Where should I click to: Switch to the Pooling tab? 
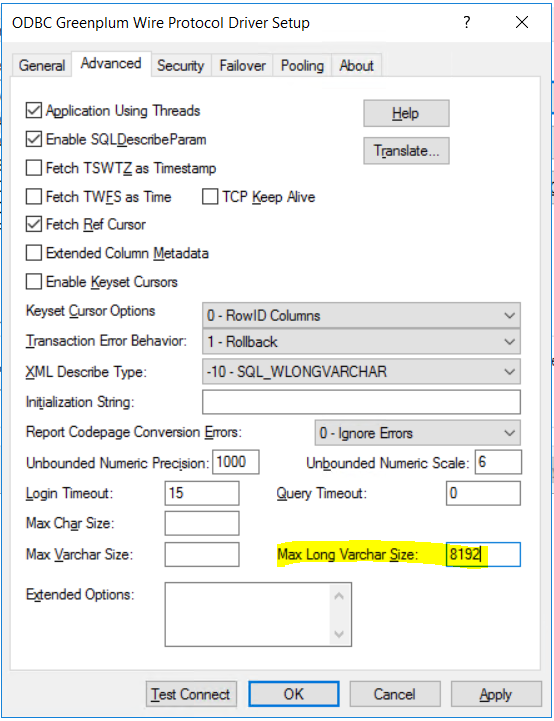click(x=302, y=65)
